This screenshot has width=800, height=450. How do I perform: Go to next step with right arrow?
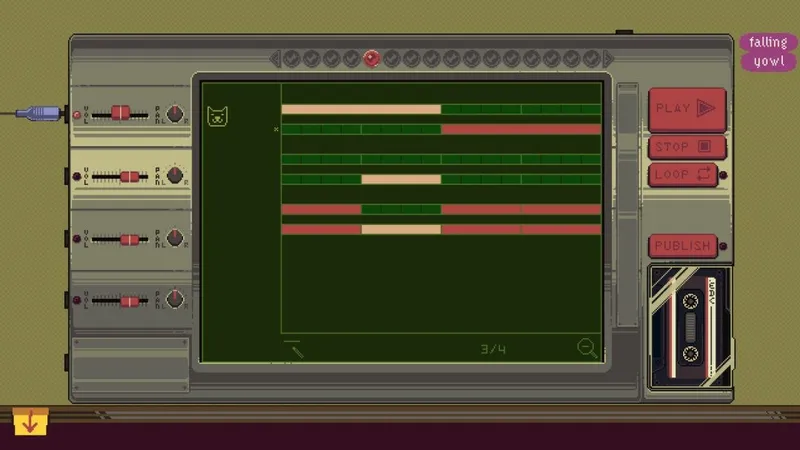[x=608, y=59]
